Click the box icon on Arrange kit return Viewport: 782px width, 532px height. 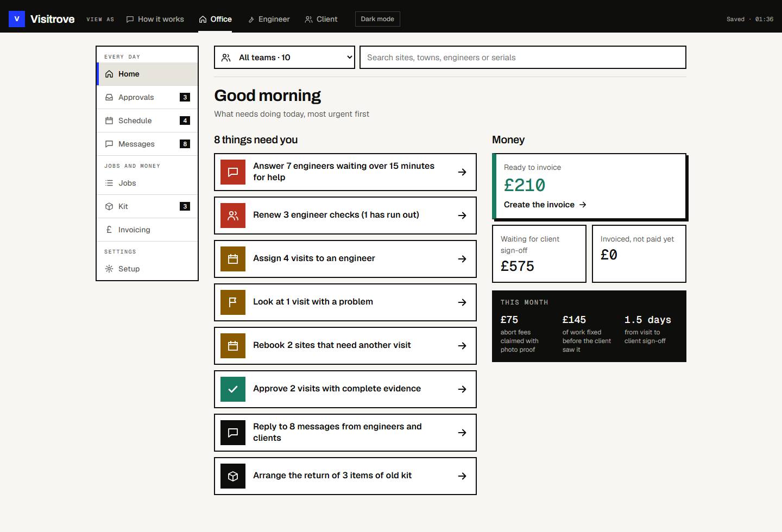[x=233, y=476]
